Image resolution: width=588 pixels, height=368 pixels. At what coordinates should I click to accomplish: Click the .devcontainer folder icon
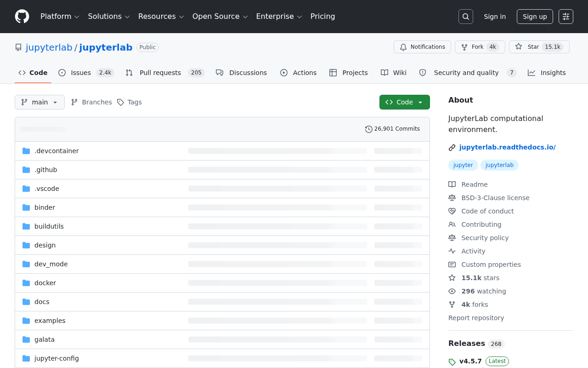pyautogui.click(x=26, y=151)
